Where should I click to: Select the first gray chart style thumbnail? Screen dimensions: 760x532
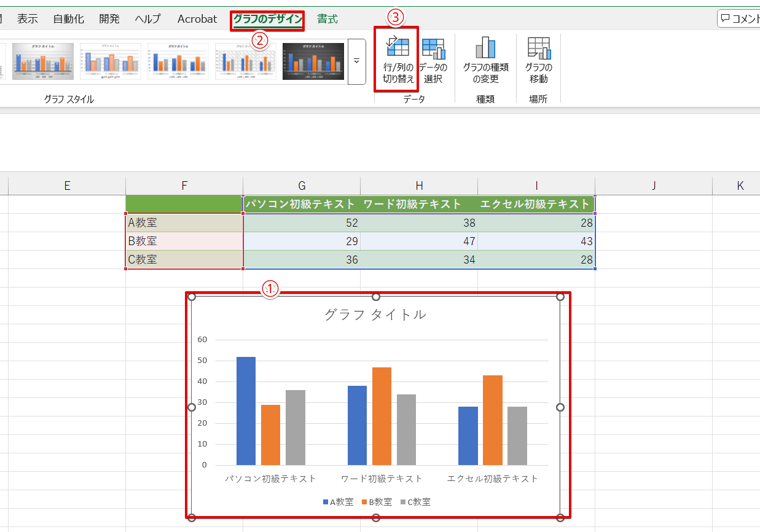(43, 61)
